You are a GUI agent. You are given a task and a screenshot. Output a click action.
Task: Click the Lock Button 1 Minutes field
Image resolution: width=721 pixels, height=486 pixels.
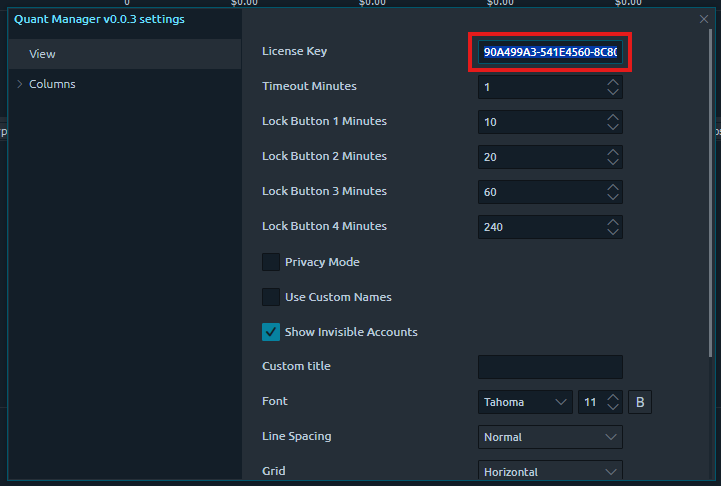(538, 122)
